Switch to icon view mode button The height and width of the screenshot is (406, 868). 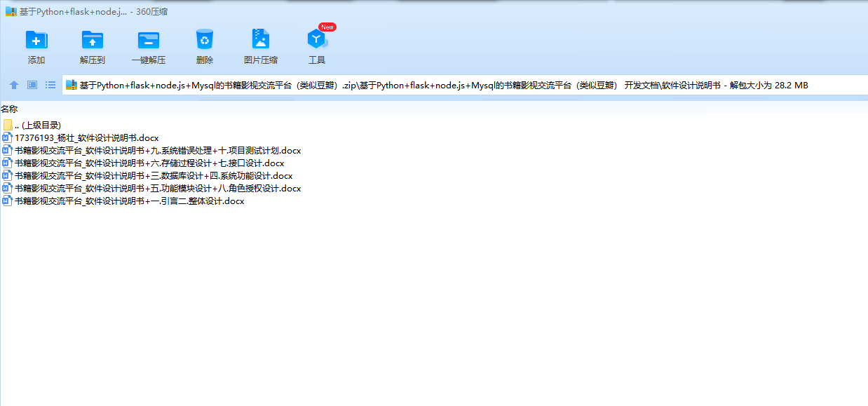(32, 85)
